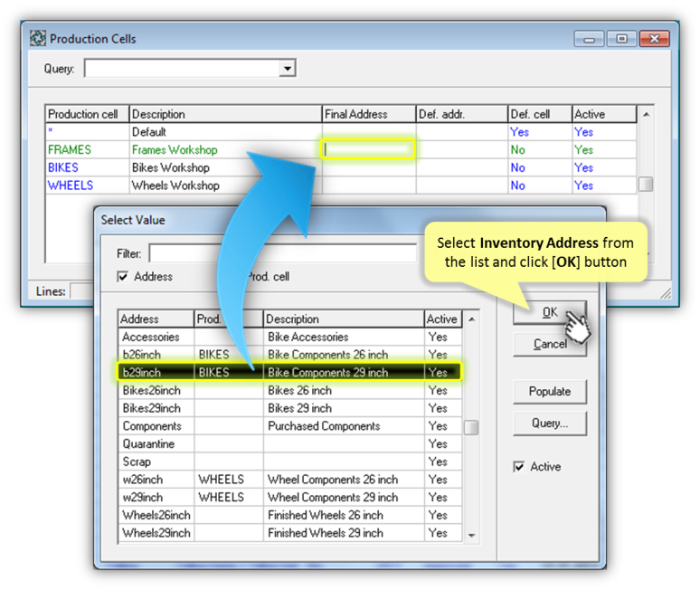
Task: Select the WHEELS production cell row
Action: tap(71, 186)
